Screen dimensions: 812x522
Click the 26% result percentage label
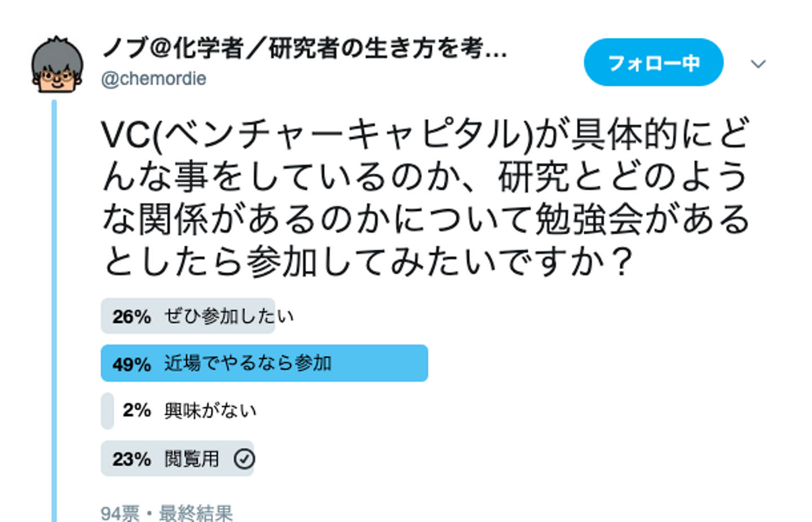click(x=131, y=317)
